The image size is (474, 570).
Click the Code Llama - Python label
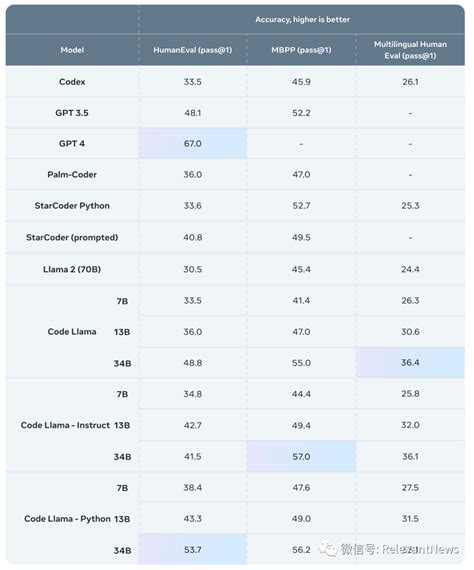tap(67, 519)
